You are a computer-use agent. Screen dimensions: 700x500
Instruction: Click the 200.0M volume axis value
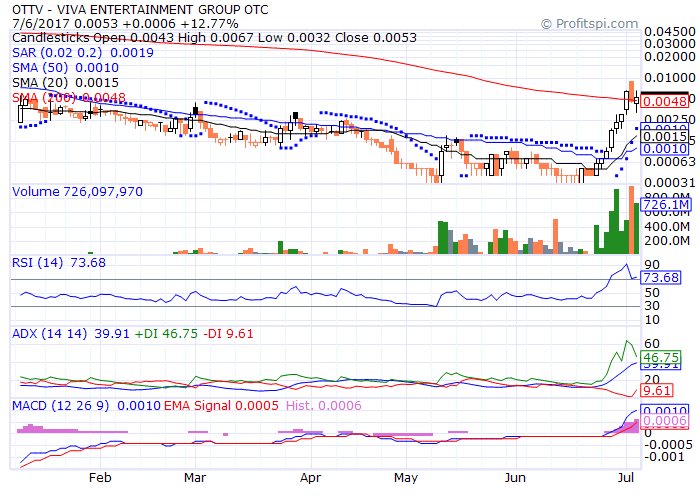click(x=667, y=241)
